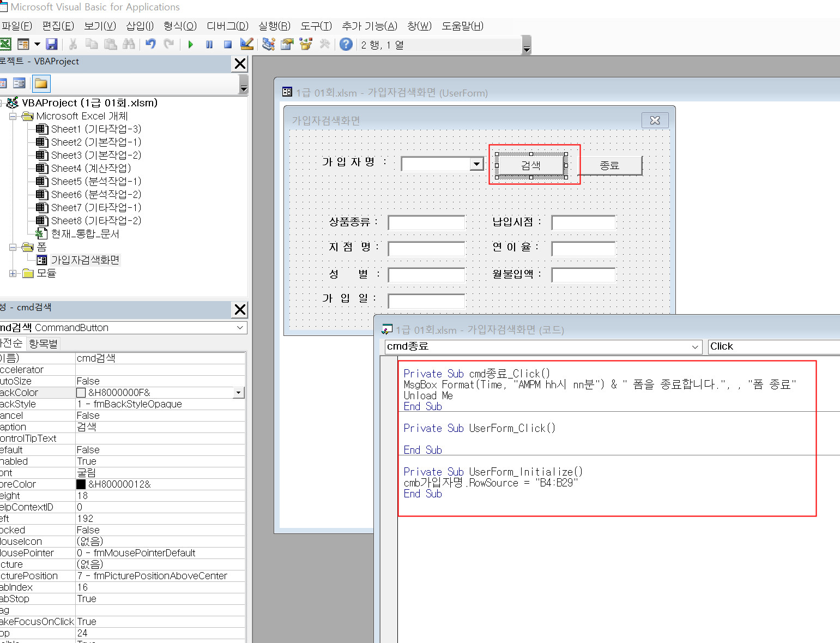Image resolution: width=840 pixels, height=643 pixels.
Task: Toggle Folders view in Project Explorer
Action: (41, 83)
